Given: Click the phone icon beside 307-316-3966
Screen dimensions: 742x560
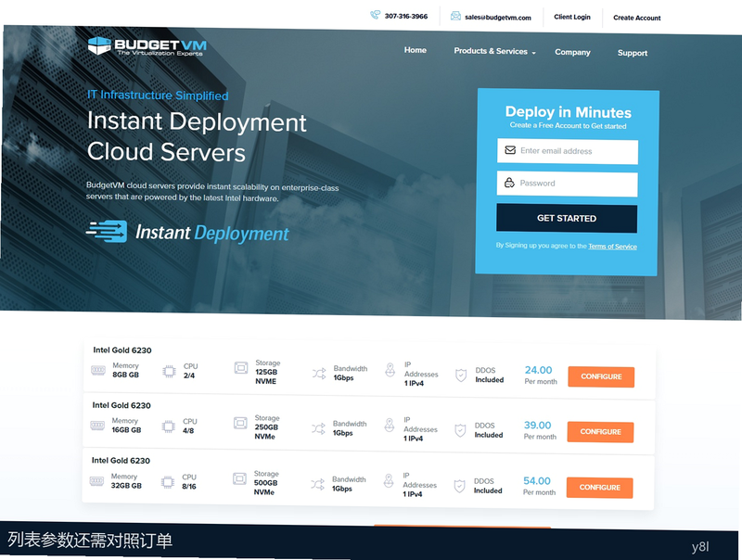Looking at the screenshot, I should pos(375,15).
